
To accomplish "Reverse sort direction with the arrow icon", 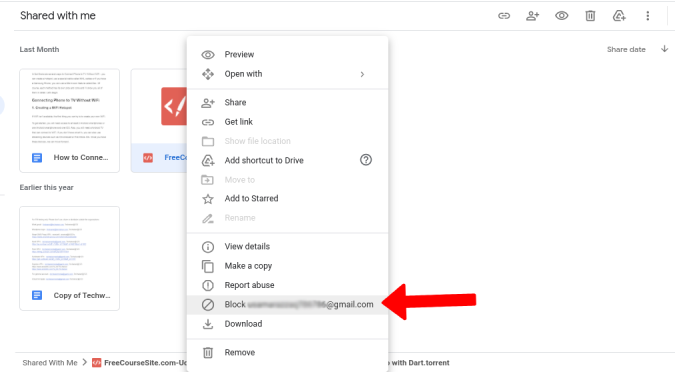I will pyautogui.click(x=664, y=49).
